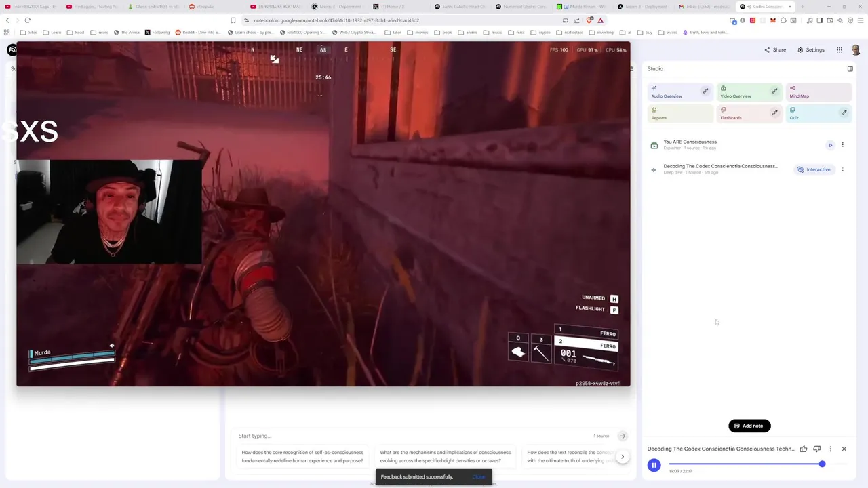Viewport: 868px width, 488px height.
Task: Open the Share dialog
Action: [775, 49]
